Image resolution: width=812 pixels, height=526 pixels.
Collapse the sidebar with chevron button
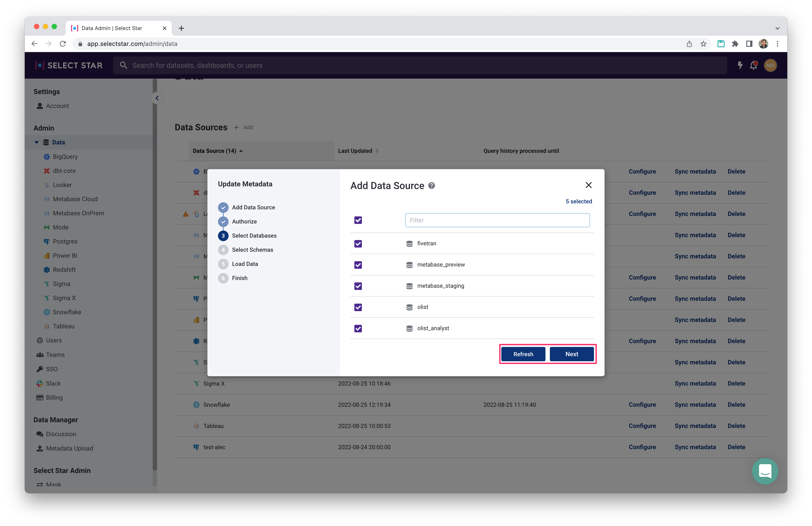tap(157, 98)
